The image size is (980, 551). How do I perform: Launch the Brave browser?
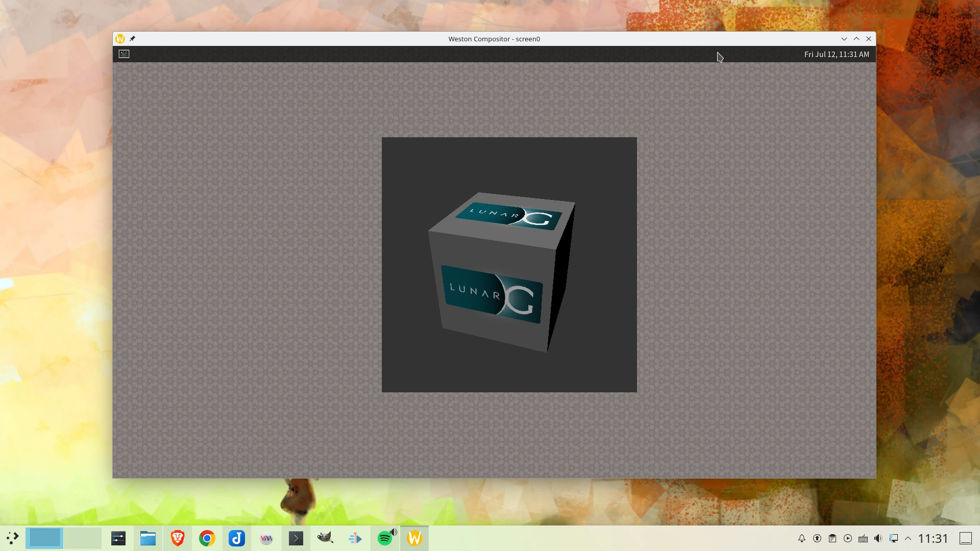[x=178, y=538]
